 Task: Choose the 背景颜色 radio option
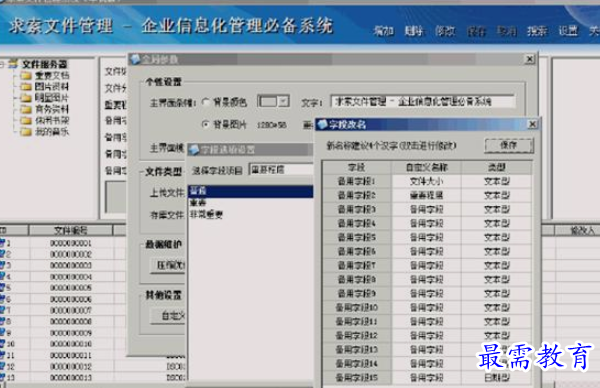coord(205,102)
